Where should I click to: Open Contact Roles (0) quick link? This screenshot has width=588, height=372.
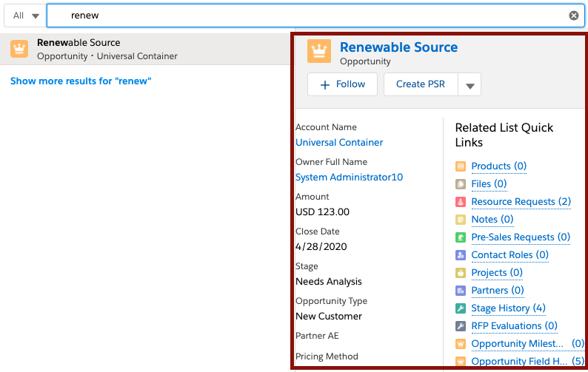[510, 255]
